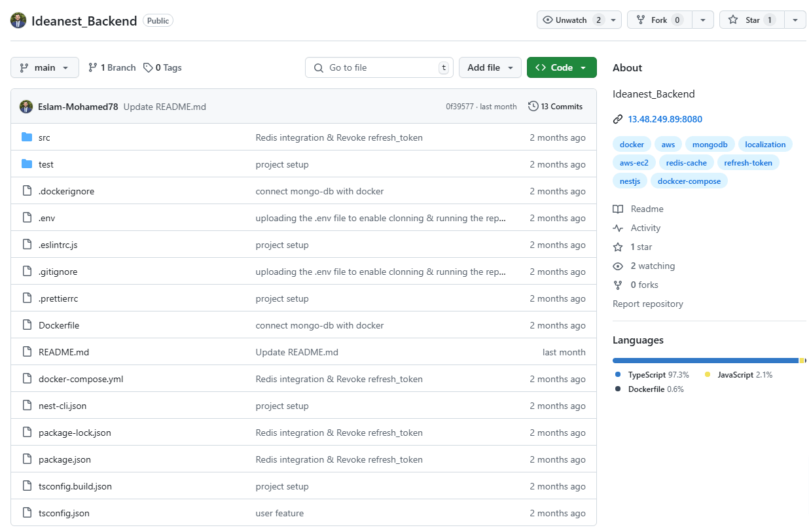Select the aws topic tag
This screenshot has width=809, height=532.
click(x=668, y=144)
